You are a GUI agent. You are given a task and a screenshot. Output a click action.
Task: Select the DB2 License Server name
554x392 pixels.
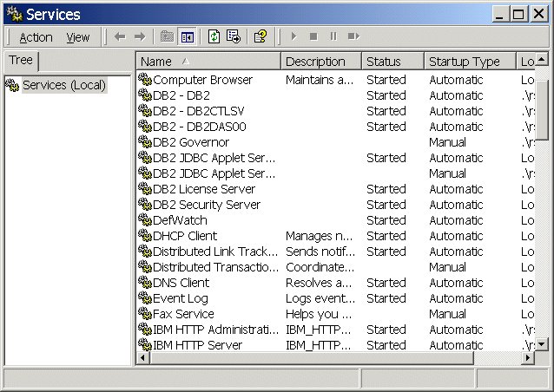tap(204, 189)
